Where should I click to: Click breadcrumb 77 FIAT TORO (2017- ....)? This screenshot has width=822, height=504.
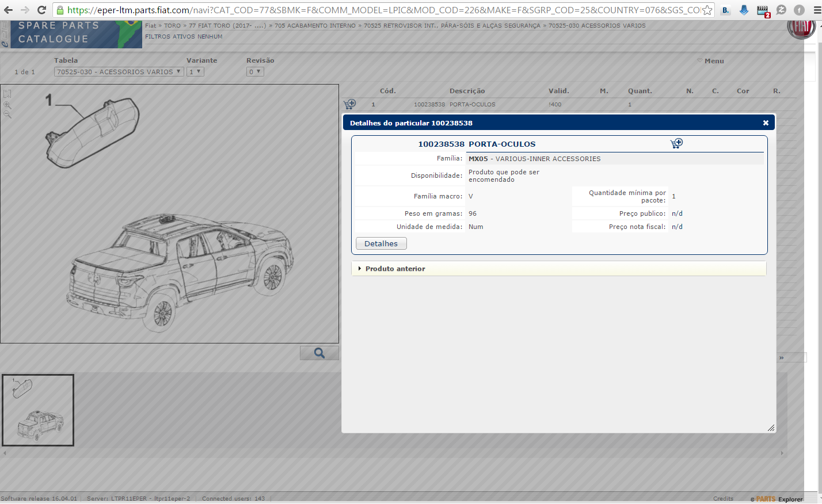pyautogui.click(x=227, y=25)
